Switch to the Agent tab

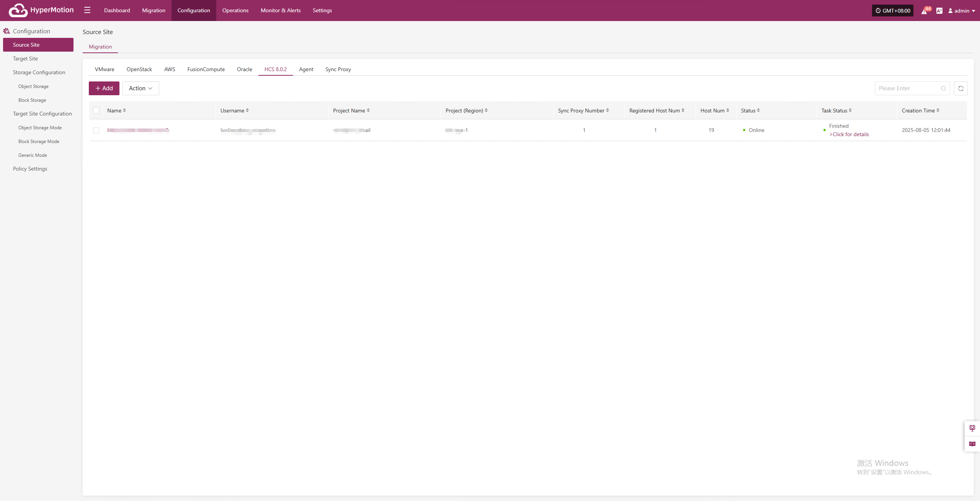point(306,69)
